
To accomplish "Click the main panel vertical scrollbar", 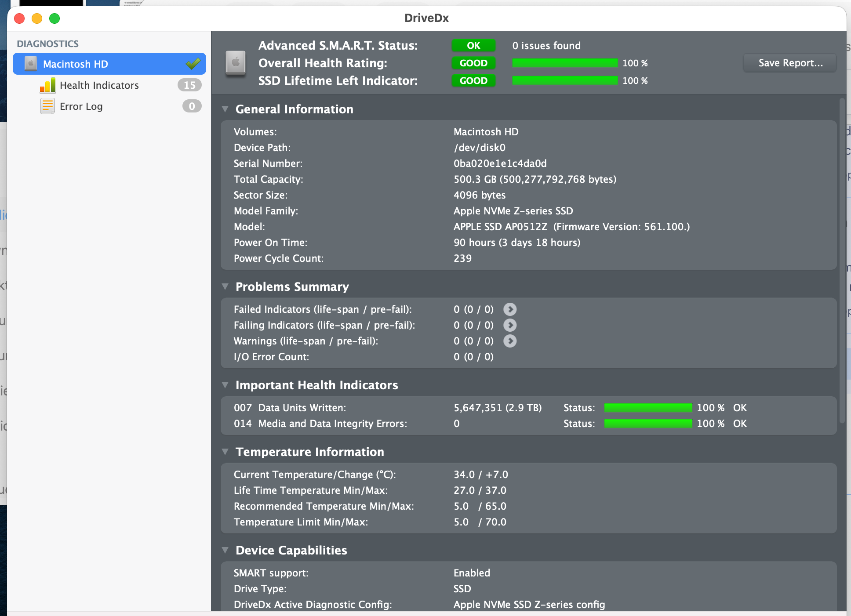I will click(842, 261).
